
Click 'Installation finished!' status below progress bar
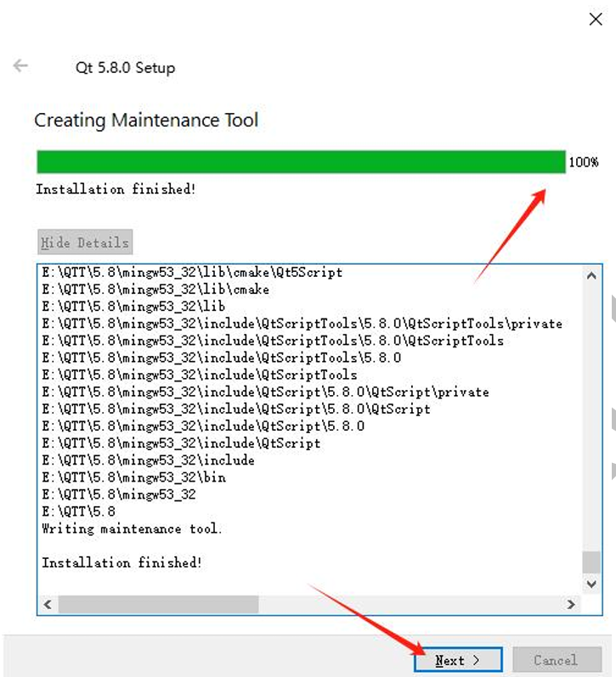(116, 189)
